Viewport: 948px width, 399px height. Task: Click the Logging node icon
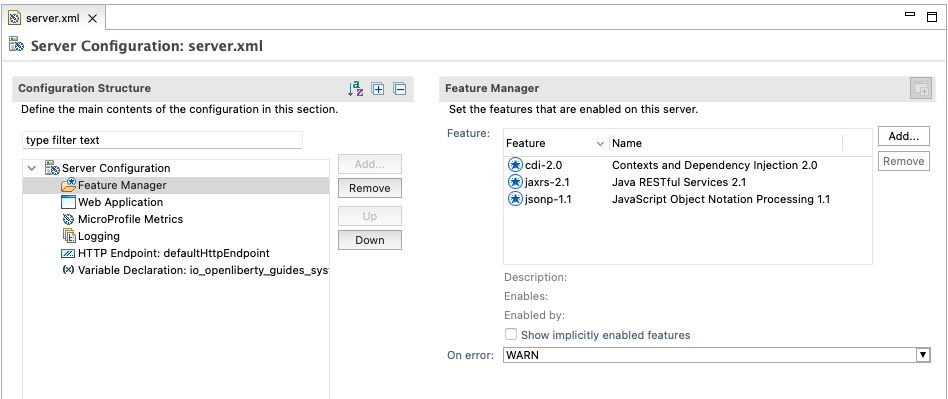(x=69, y=236)
